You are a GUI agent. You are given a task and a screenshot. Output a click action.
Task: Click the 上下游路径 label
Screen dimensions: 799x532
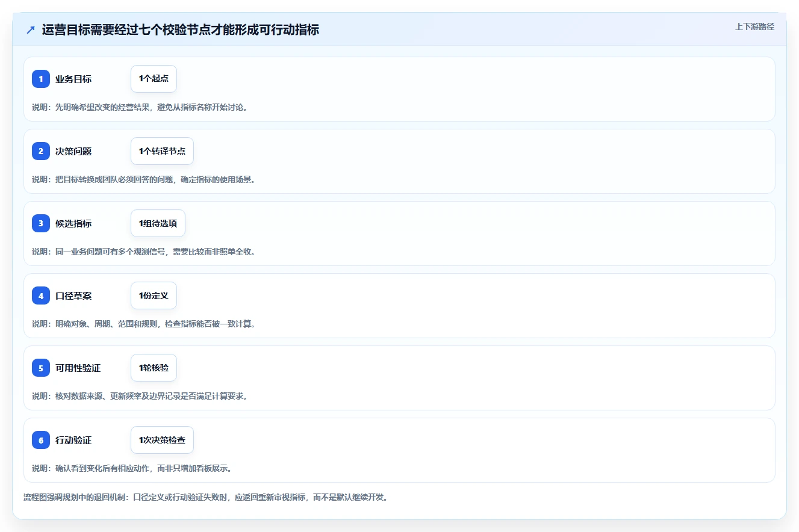[x=754, y=26]
